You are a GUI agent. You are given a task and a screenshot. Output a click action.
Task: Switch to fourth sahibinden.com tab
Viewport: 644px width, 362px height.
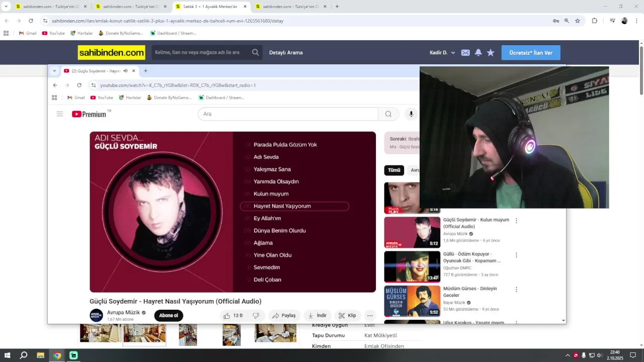291,7
